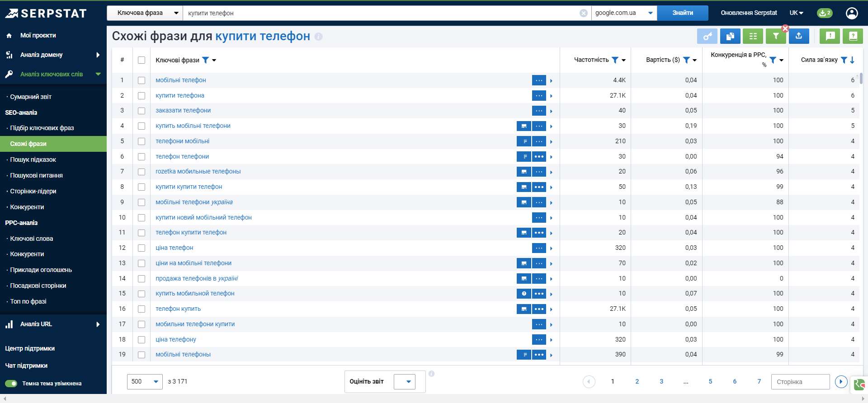
Task: Open the Оцініть звіт rating dropdown
Action: 404,382
